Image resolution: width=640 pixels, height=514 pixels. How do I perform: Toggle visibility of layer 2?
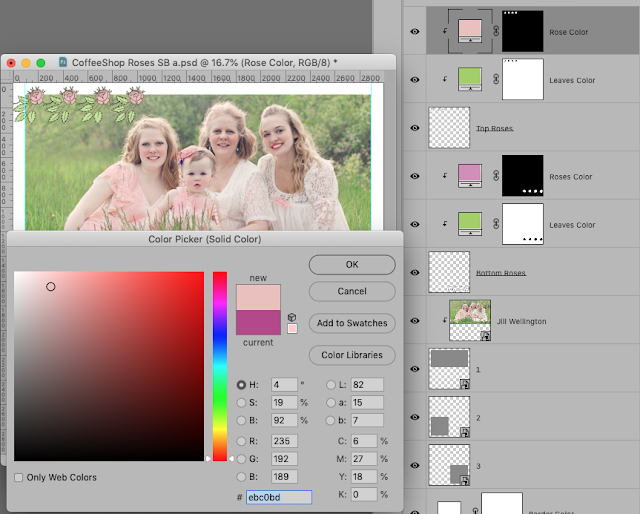coord(415,417)
